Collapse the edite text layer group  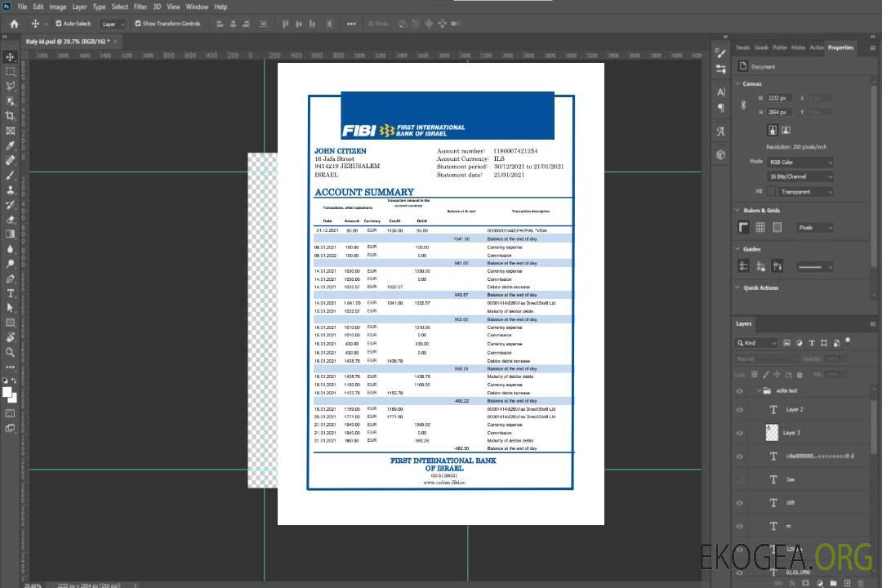tap(759, 390)
